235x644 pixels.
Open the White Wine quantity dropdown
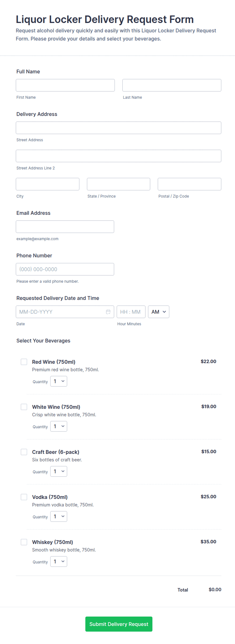click(59, 426)
